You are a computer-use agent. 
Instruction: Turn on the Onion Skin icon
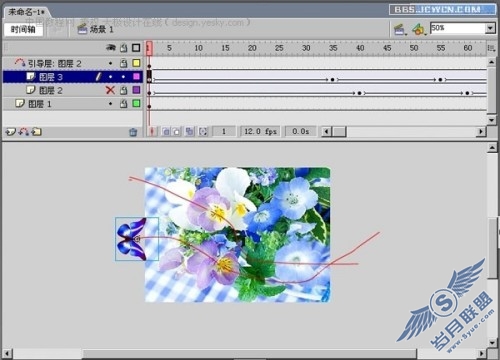point(166,132)
